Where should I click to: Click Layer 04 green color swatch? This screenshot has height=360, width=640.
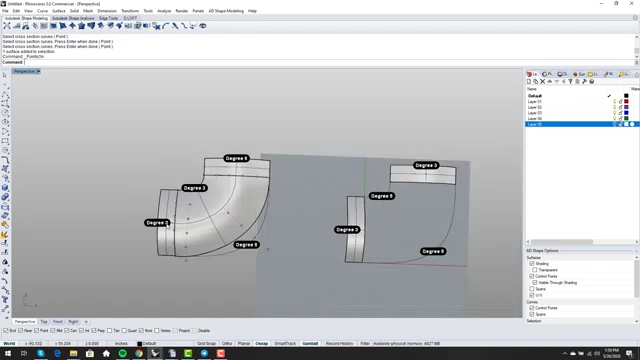(x=626, y=118)
